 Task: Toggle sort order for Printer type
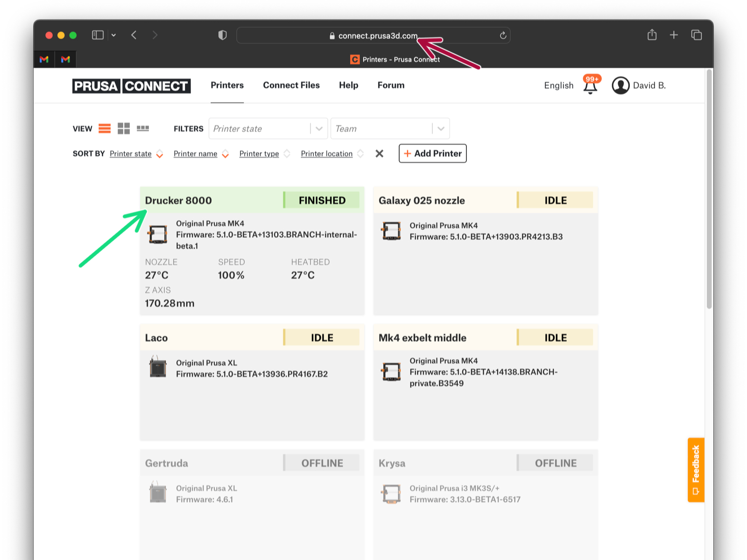pyautogui.click(x=287, y=154)
